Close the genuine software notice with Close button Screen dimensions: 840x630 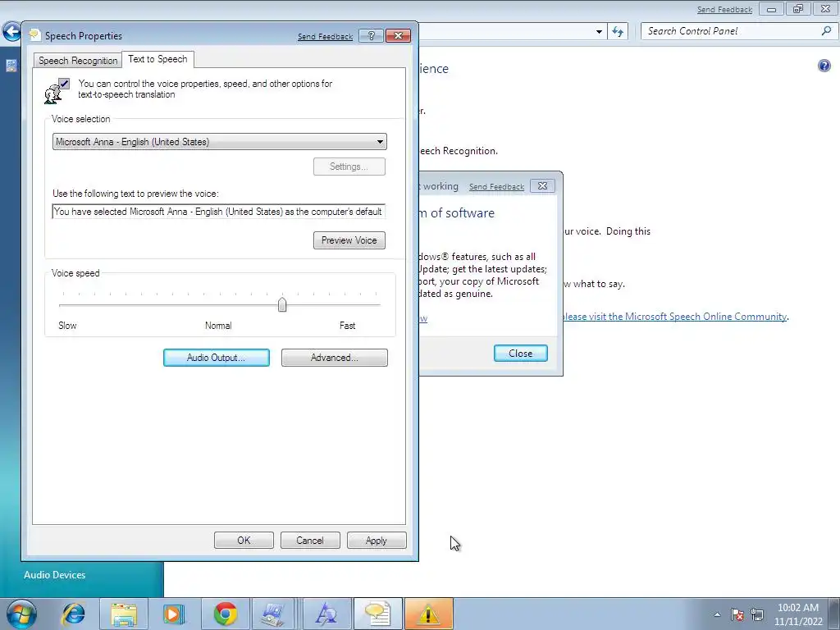[x=521, y=354]
